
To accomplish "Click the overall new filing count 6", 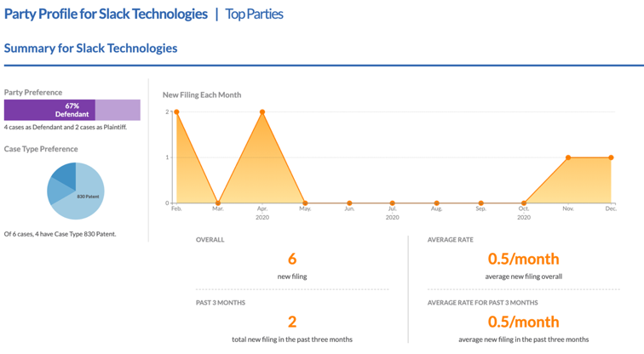I will [292, 259].
